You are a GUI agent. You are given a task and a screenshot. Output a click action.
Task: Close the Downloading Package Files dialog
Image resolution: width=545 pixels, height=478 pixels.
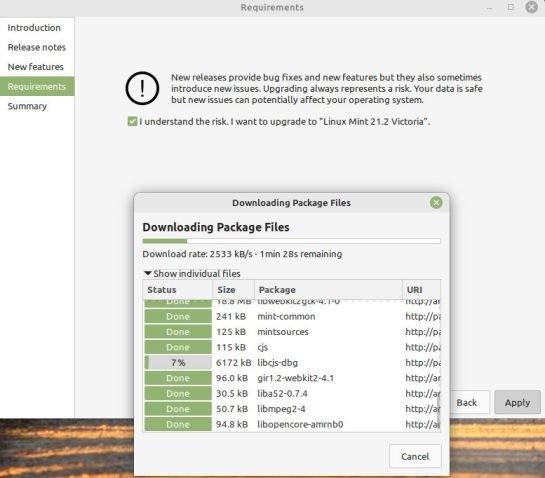(436, 203)
